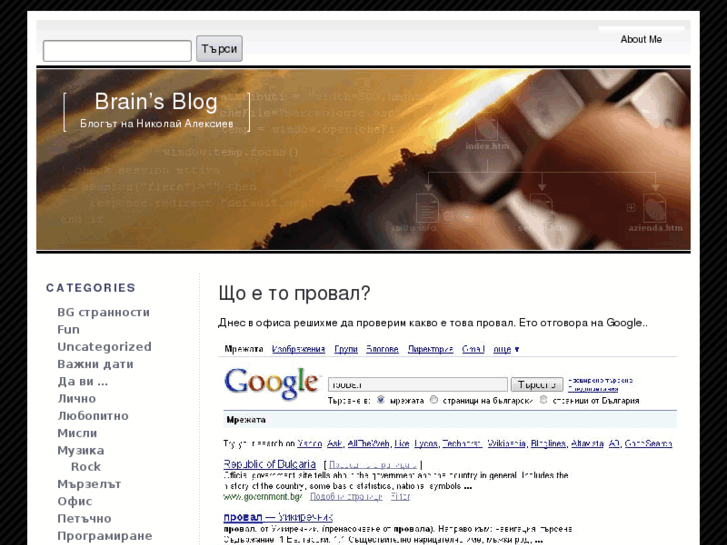Click the Блогът на Николай Алексиев subtitle

pos(156,124)
